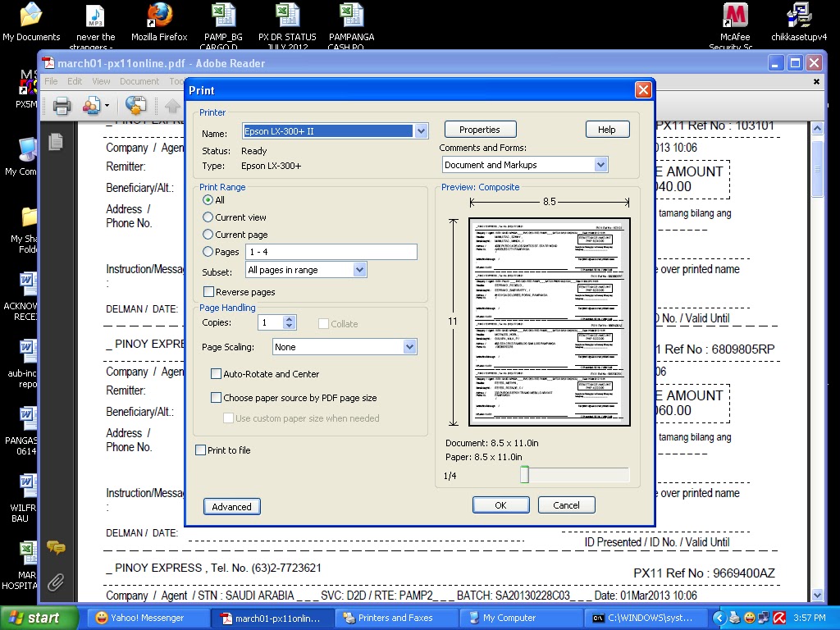
Task: Open the File menu in Adobe Reader
Action: coord(51,81)
